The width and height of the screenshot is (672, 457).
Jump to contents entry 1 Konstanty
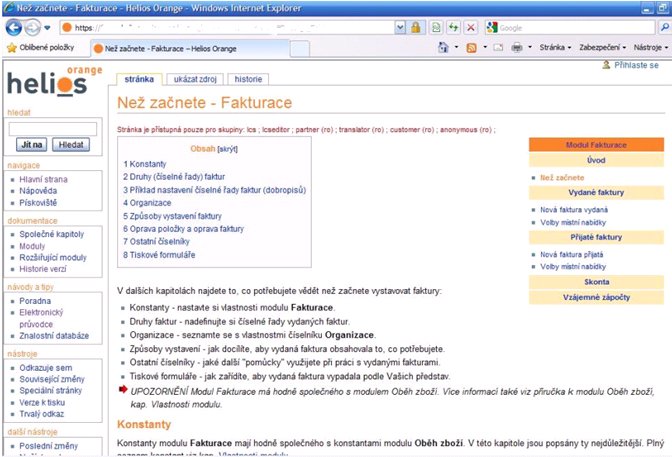click(145, 164)
